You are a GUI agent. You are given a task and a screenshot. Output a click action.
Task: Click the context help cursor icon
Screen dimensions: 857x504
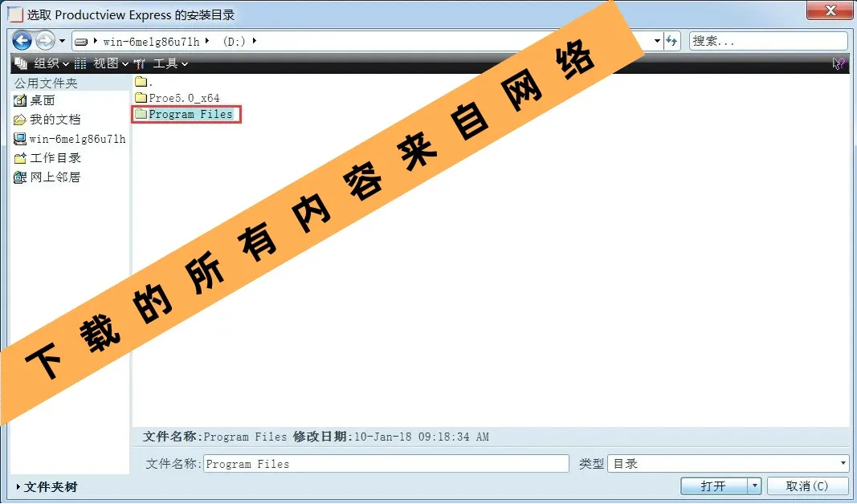tap(838, 64)
